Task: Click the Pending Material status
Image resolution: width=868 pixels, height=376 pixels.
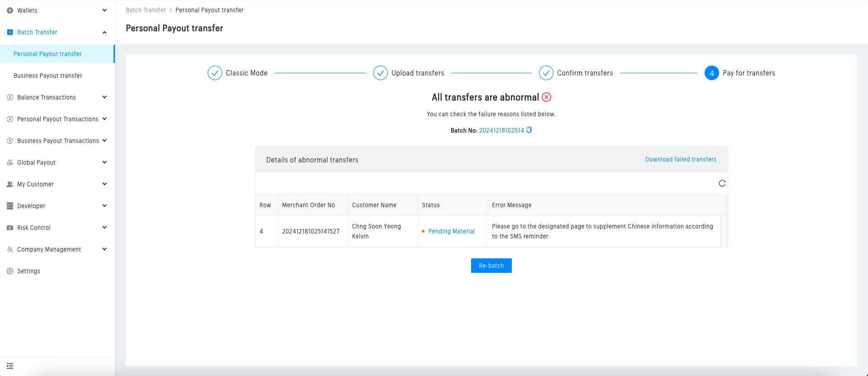Action: (x=451, y=231)
